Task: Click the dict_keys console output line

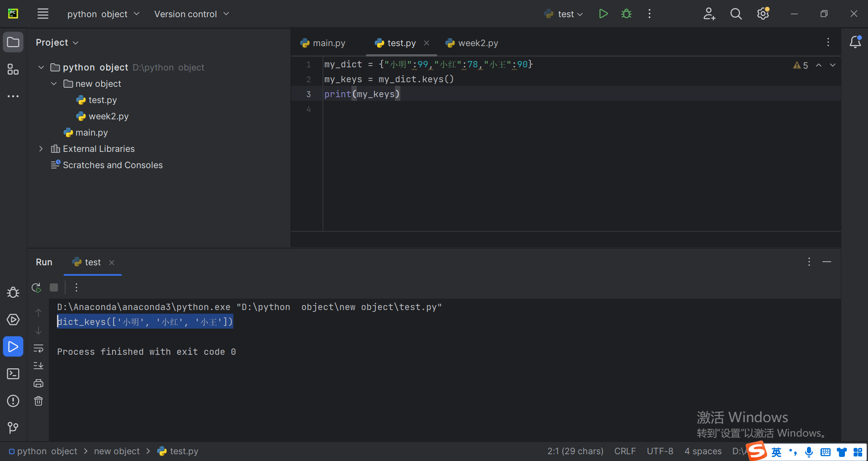Action: coord(145,322)
